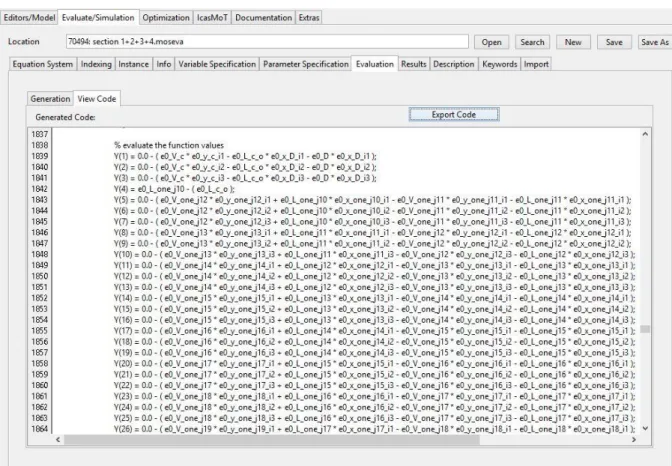Go to Variable Specification tab
This screenshot has width=672, height=466.
217,64
